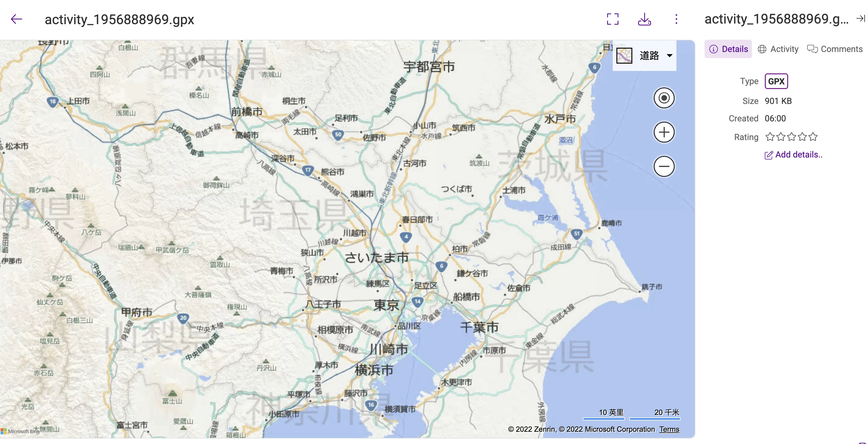This screenshot has height=444, width=868.
Task: Collapse the right details sidebar
Action: tap(860, 19)
